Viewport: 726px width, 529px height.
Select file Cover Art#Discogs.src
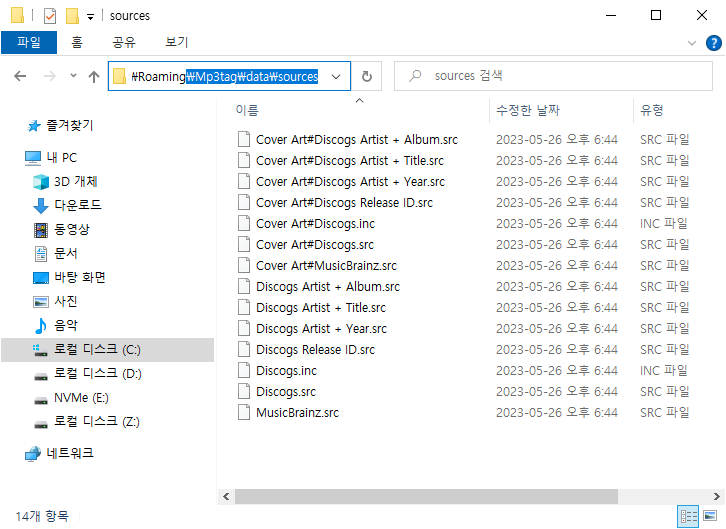[315, 245]
